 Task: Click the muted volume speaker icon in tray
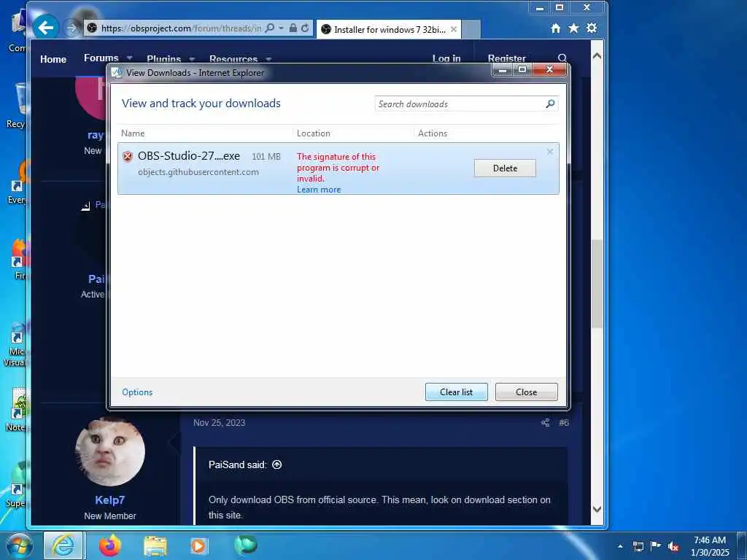click(x=673, y=547)
